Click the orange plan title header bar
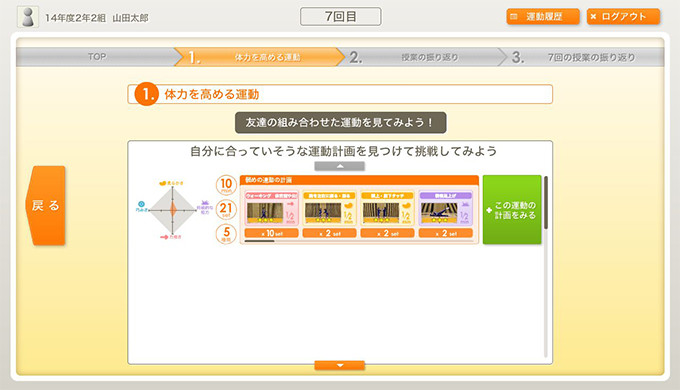This screenshot has height=390, width=680. [x=359, y=180]
